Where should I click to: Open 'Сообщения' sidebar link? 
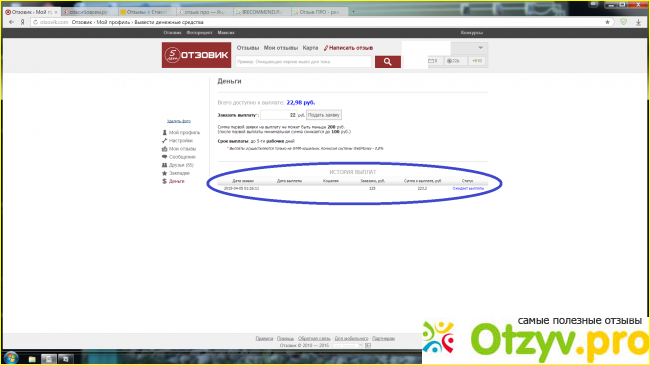click(x=182, y=157)
